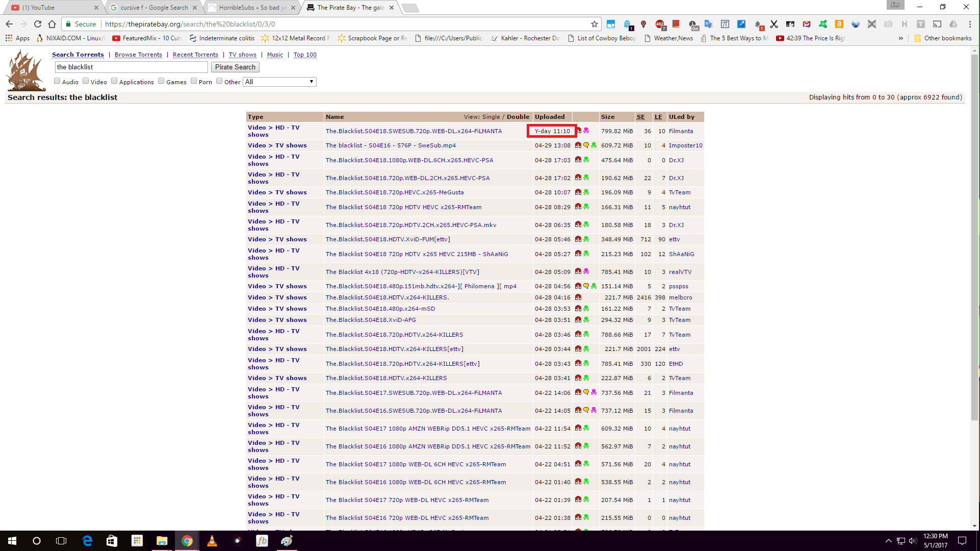The height and width of the screenshot is (551, 980).
Task: Open the Gmail extension icon
Action: coord(807,24)
